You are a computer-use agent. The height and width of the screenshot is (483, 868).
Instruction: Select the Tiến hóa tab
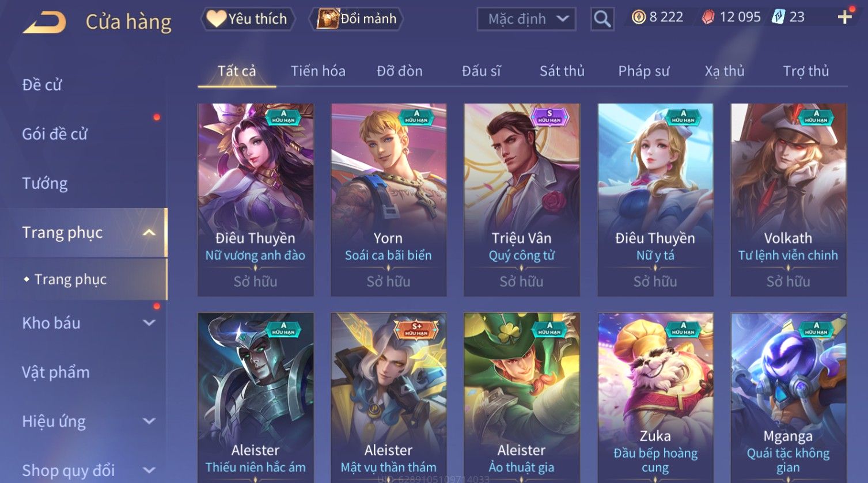(318, 71)
